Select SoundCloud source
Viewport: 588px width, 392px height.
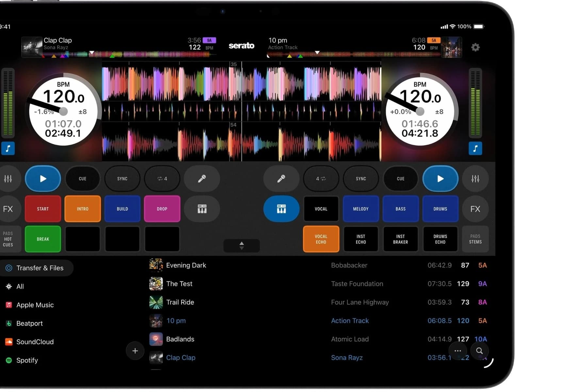click(30, 342)
